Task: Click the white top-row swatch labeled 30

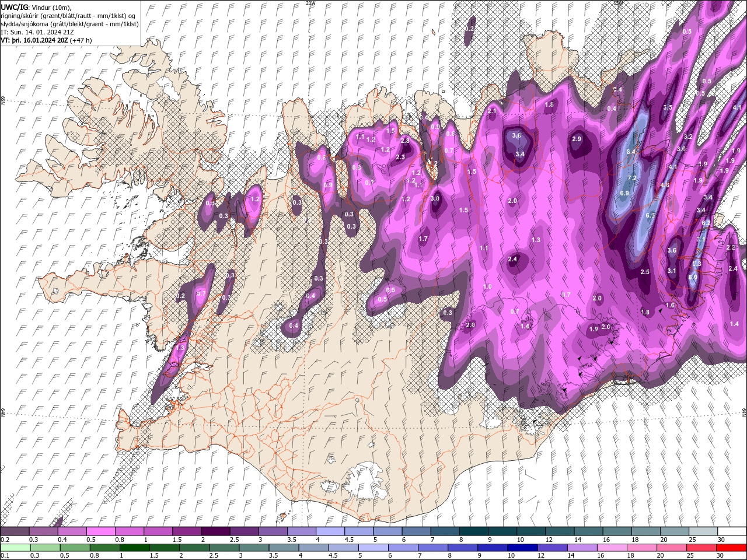Action: pos(732,531)
